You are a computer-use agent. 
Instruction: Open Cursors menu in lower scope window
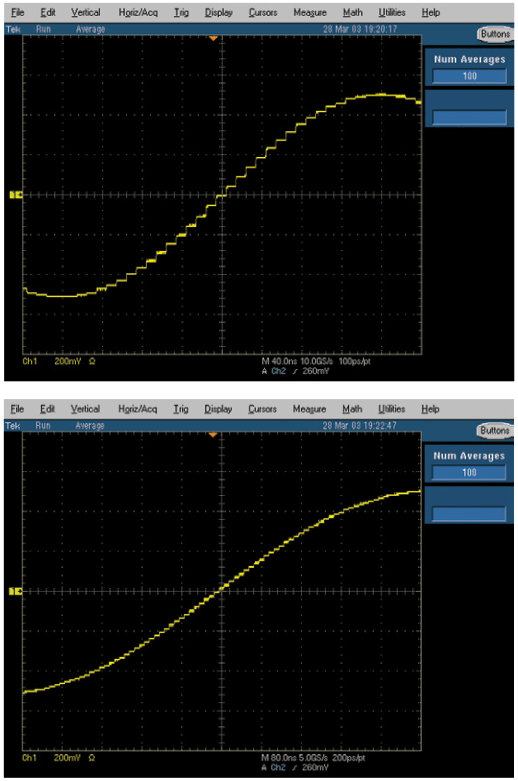(x=262, y=409)
